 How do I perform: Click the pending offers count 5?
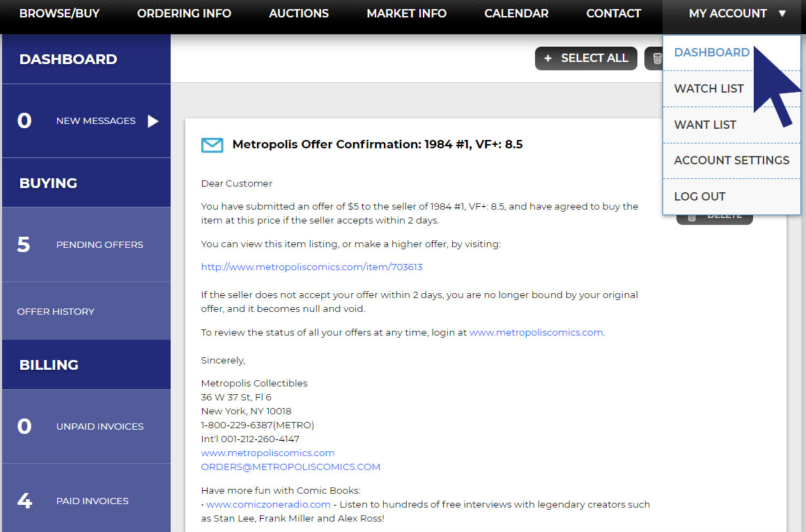[x=24, y=244]
